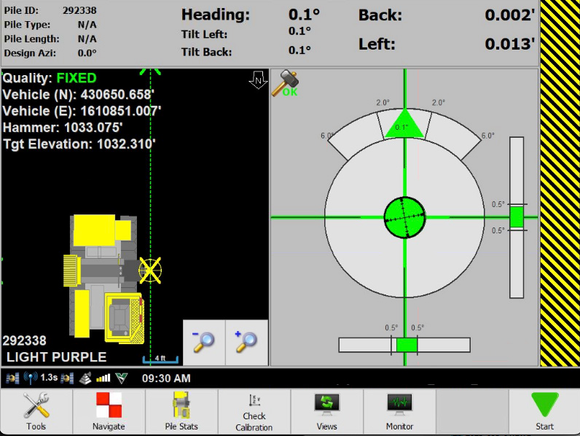Image resolution: width=580 pixels, height=436 pixels.
Task: Click the Tgt Elevation value
Action: tap(126, 144)
